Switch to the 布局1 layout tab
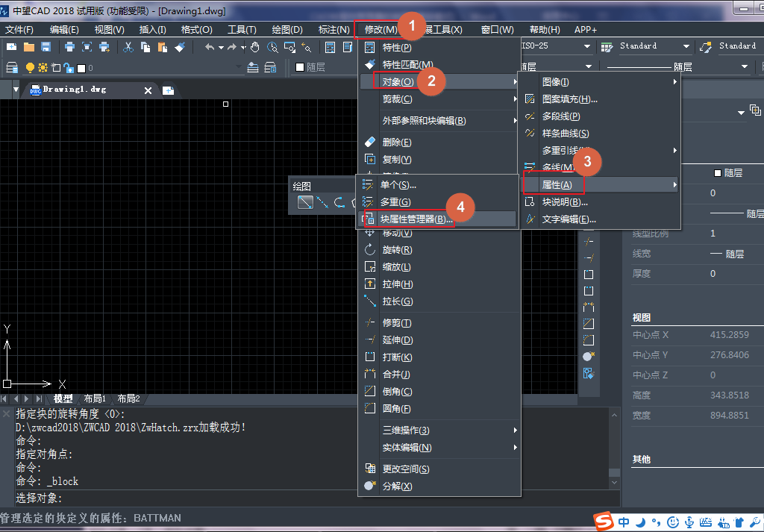Image resolution: width=764 pixels, height=532 pixels. pos(95,399)
